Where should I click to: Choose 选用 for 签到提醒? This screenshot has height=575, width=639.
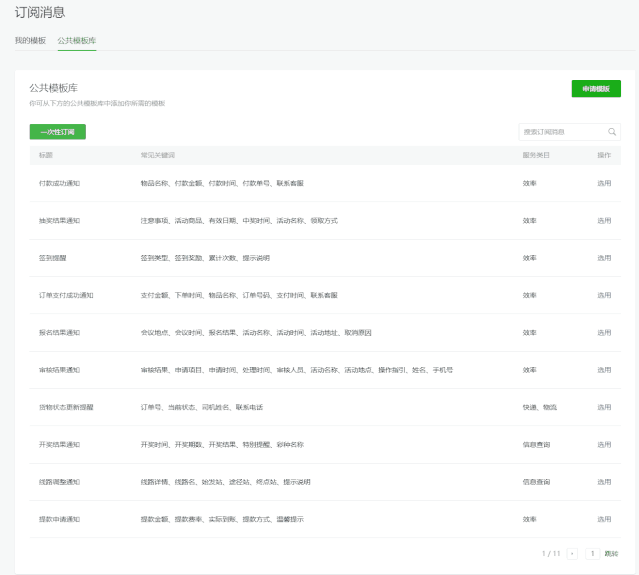604,258
